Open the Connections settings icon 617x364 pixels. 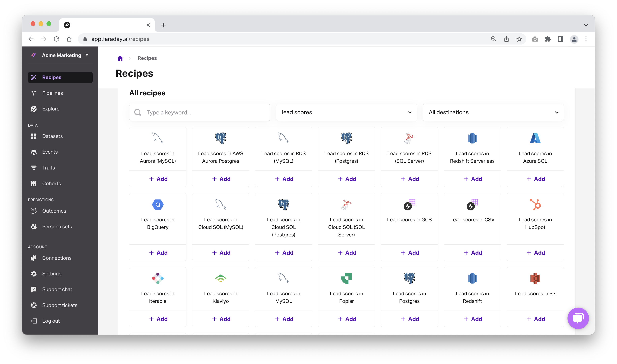[x=34, y=258]
